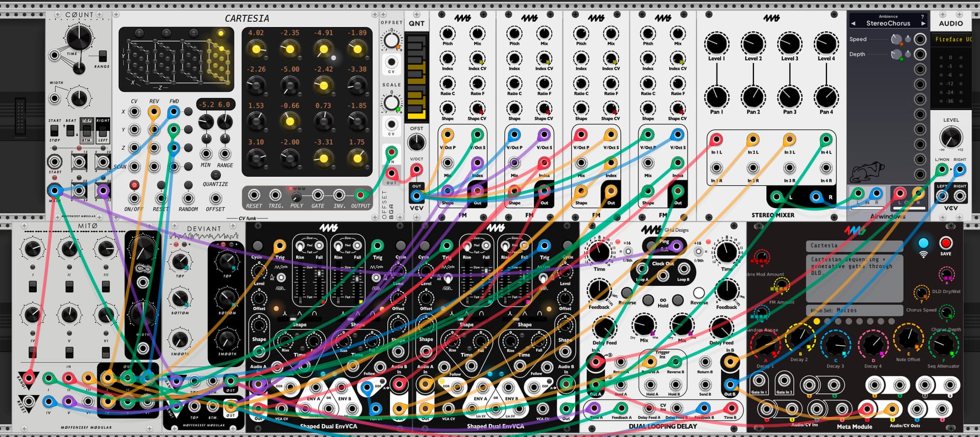Open the Knob Set: Macros field
The height and width of the screenshot is (437, 980).
[x=854, y=310]
